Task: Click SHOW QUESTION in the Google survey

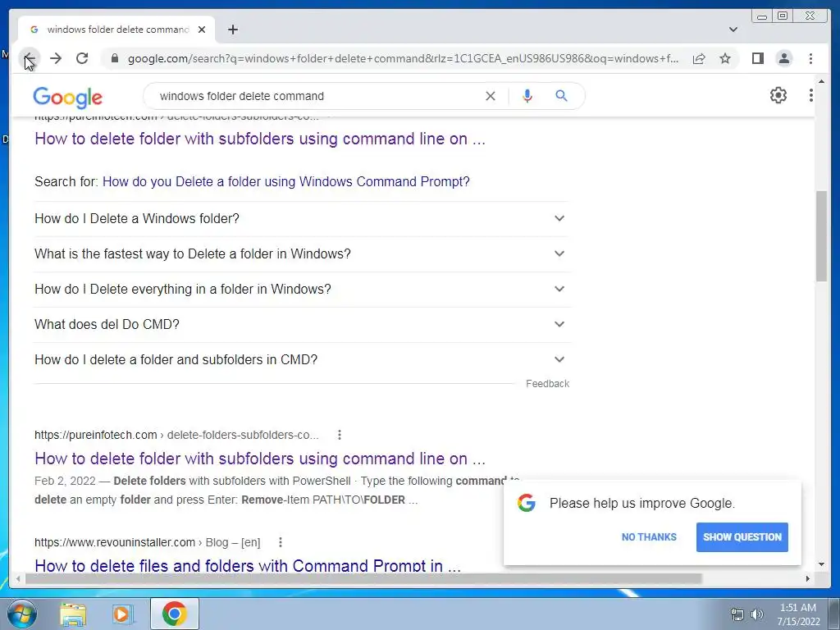Action: 742,536
